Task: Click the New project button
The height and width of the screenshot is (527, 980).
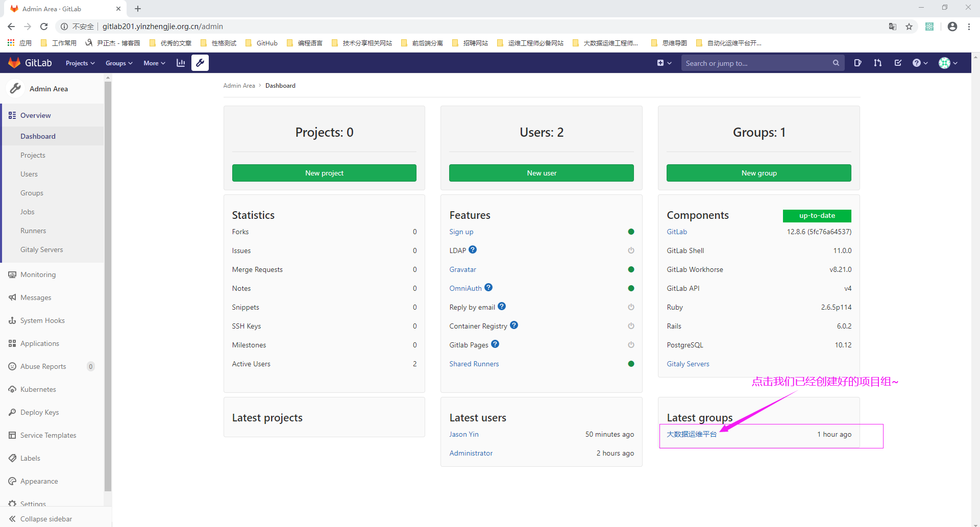Action: pyautogui.click(x=324, y=173)
